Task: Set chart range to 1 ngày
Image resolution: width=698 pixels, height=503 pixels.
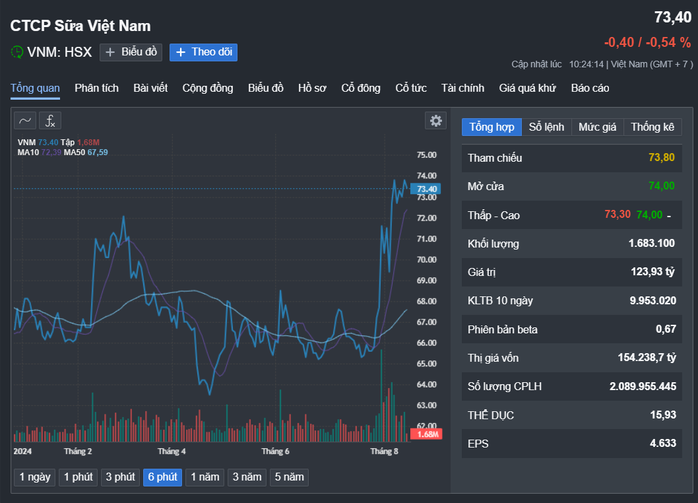Action: click(x=35, y=477)
